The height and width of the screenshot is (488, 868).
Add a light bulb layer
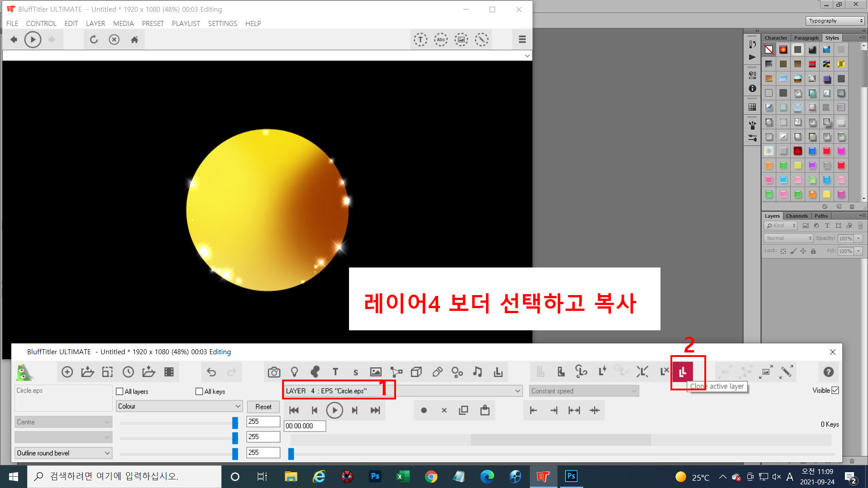[294, 372]
